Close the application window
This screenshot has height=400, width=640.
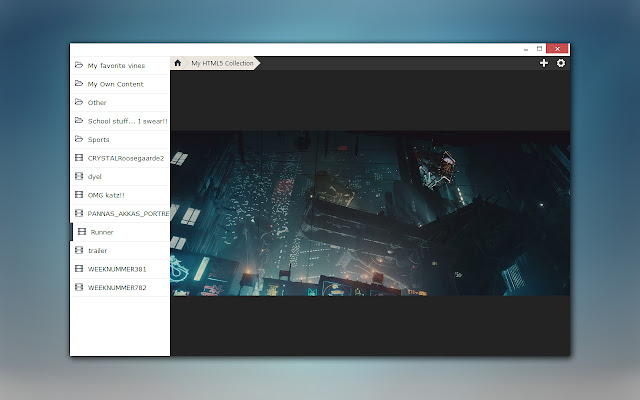(557, 49)
